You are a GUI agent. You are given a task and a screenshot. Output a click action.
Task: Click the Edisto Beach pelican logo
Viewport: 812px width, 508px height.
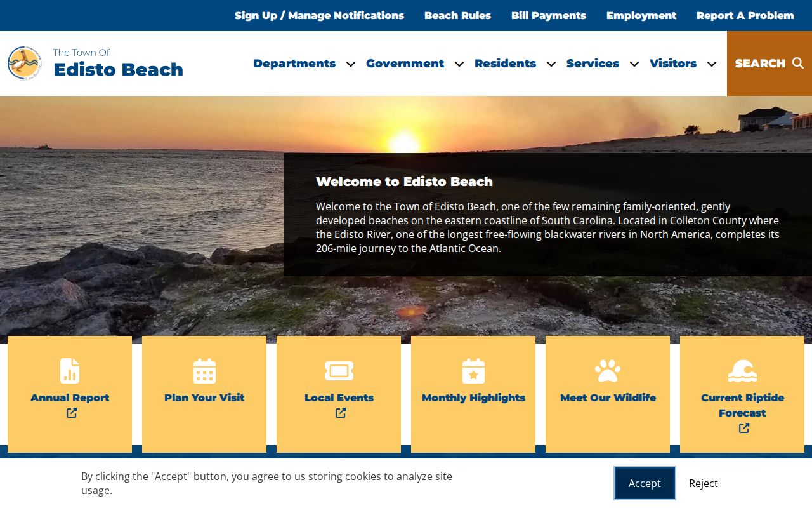click(25, 63)
